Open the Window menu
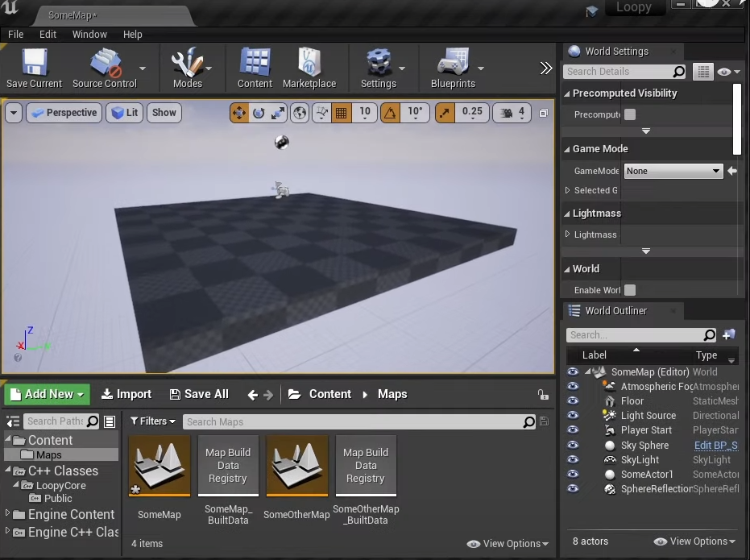The width and height of the screenshot is (750, 560). [89, 35]
